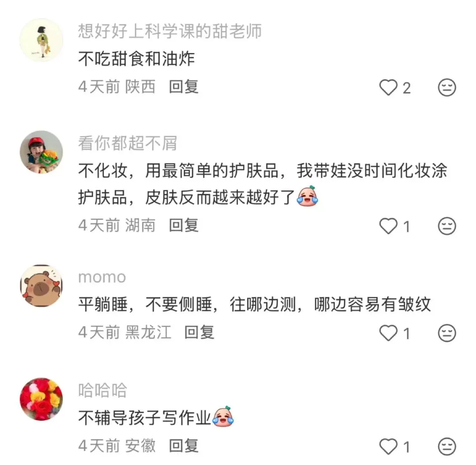Reply to momo's 黑龙江 comment
Screen dimensions: 476x465
[200, 332]
